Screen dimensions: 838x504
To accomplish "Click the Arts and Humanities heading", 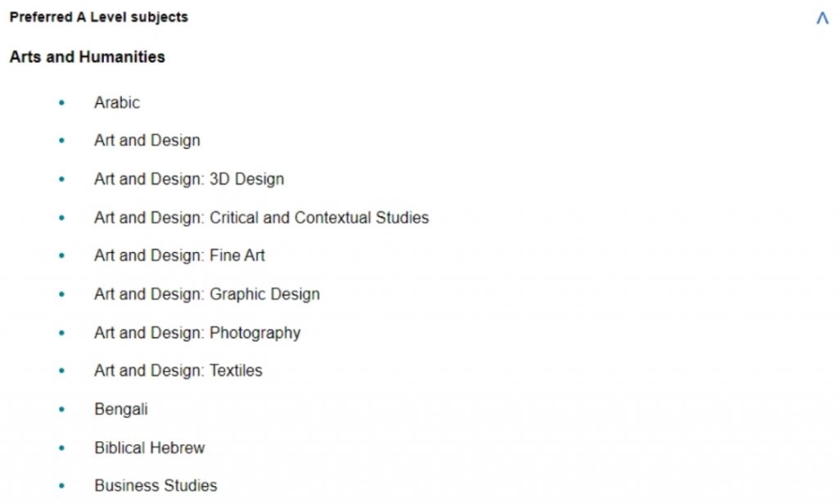I will tap(88, 57).
